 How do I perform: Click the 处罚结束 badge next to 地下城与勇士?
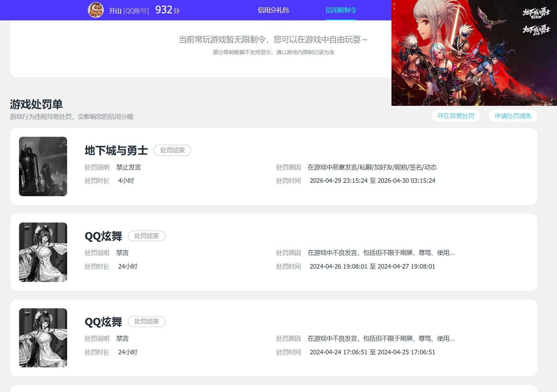tap(172, 150)
